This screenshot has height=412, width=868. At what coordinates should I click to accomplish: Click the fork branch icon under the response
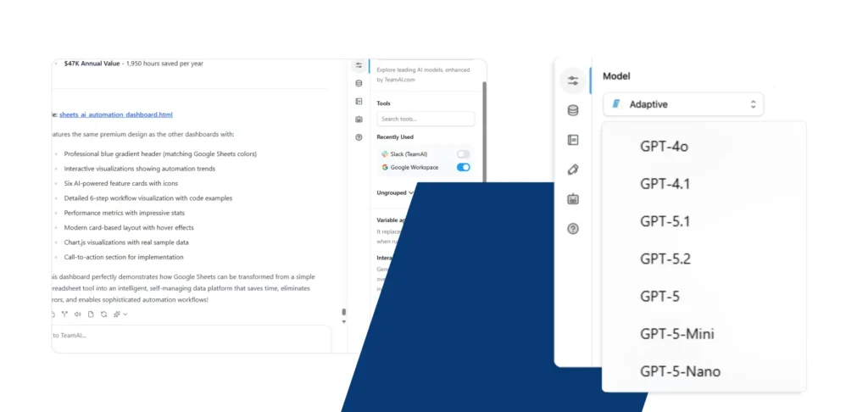(64, 315)
